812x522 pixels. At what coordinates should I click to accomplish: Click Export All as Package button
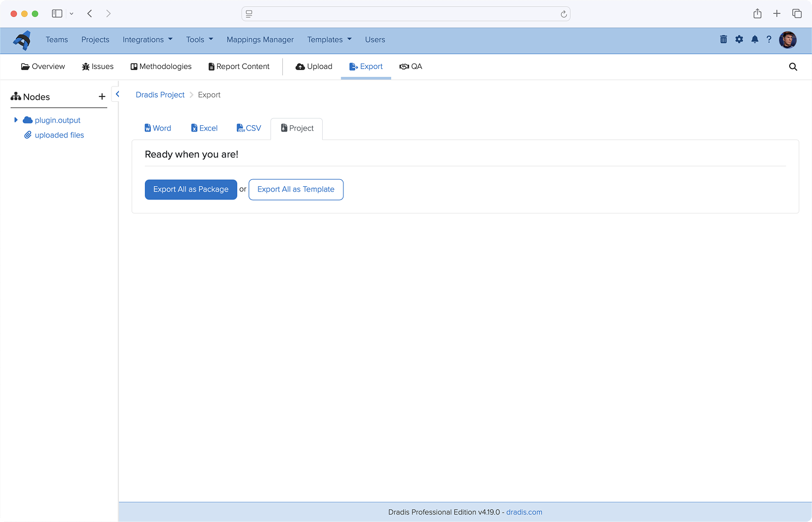tap(191, 189)
